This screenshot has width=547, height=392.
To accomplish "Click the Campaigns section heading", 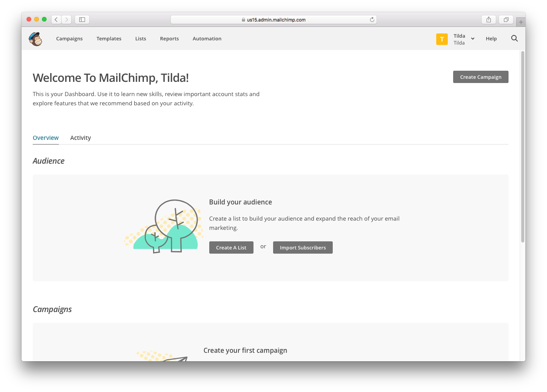I will coord(52,309).
